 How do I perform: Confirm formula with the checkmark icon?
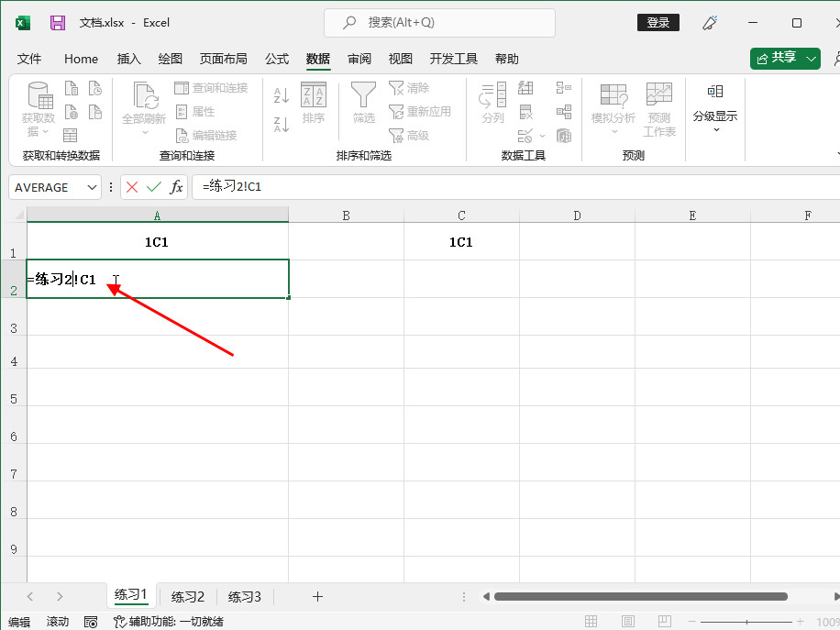pos(153,187)
